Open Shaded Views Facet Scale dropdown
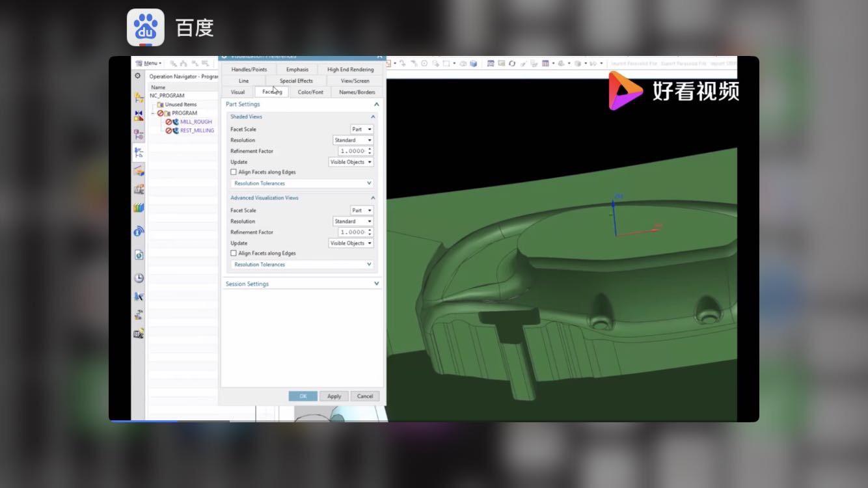 pos(362,129)
